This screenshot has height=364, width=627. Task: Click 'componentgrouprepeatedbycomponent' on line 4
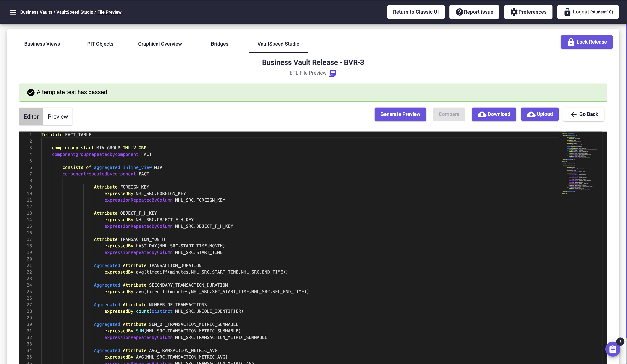[95, 154]
